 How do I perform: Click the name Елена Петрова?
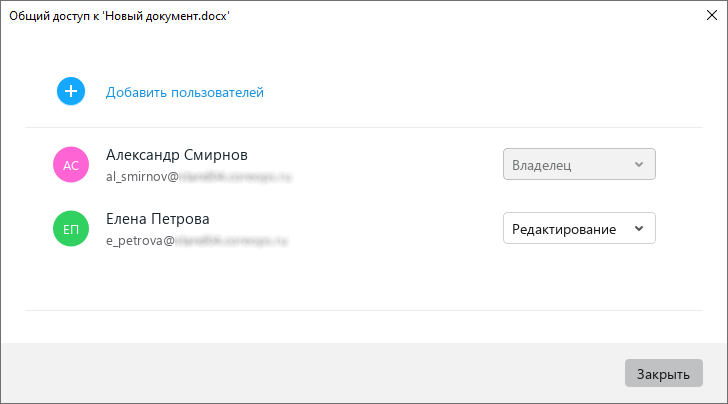click(158, 219)
